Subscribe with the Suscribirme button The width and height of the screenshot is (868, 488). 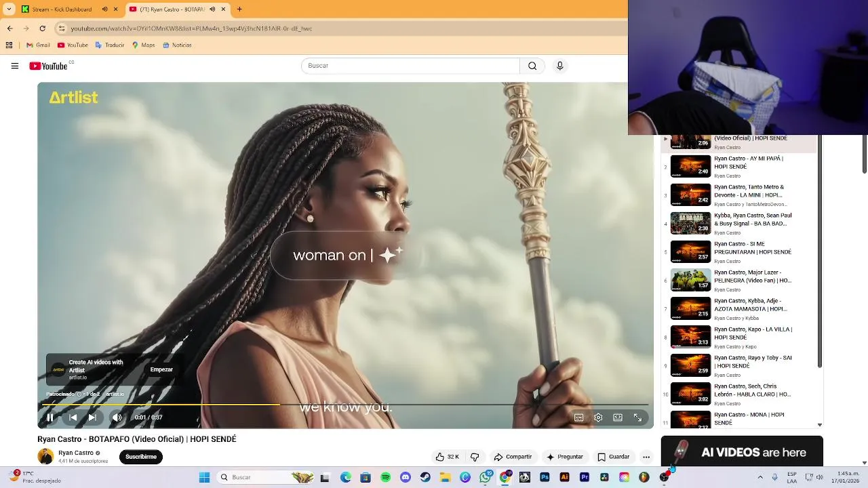(x=141, y=457)
